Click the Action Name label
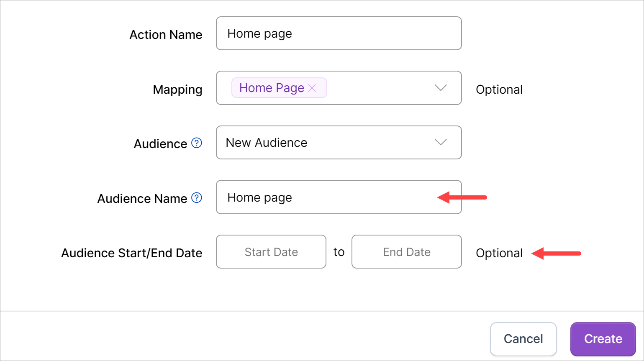The width and height of the screenshot is (644, 361). (x=166, y=35)
